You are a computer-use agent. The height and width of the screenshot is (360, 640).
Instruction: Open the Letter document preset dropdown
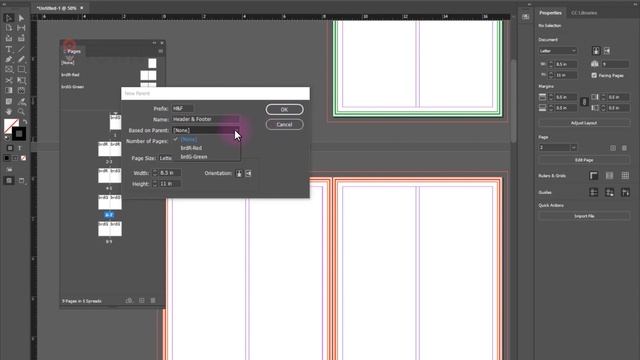click(558, 51)
